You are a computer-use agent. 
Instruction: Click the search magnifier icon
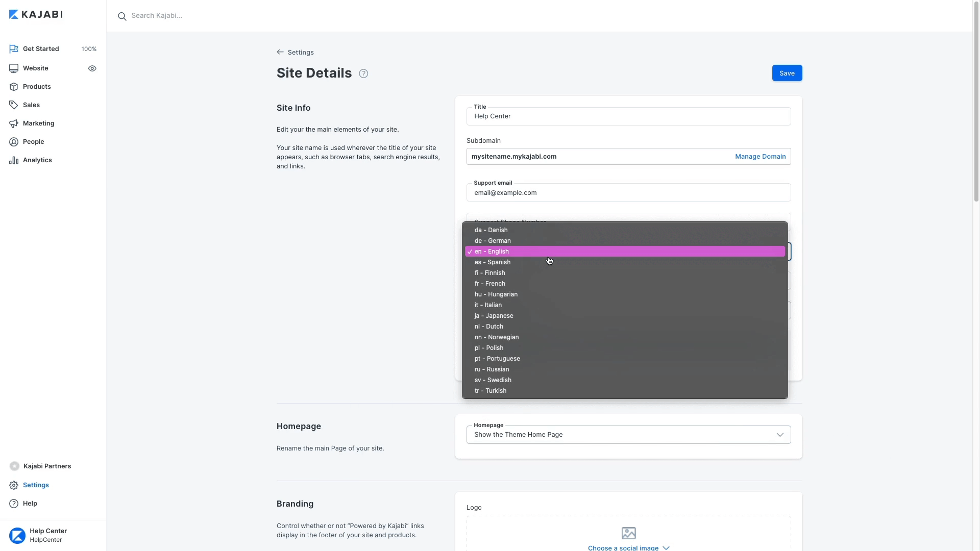pos(122,16)
